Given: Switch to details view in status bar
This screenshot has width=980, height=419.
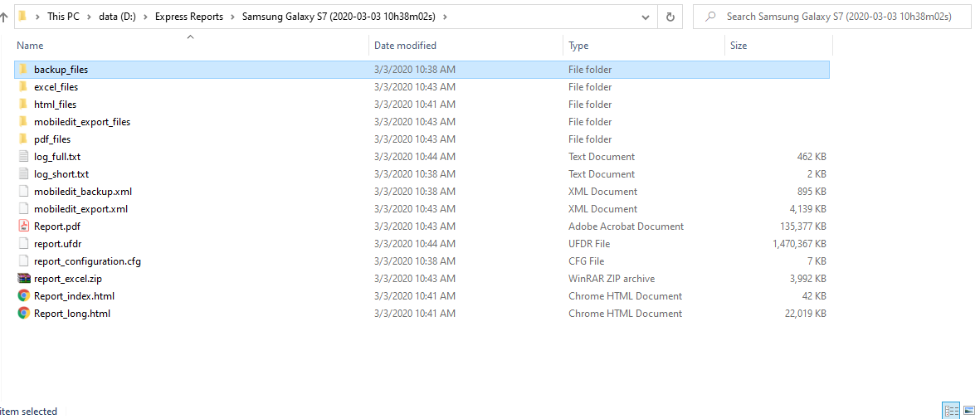Looking at the screenshot, I should 951,410.
